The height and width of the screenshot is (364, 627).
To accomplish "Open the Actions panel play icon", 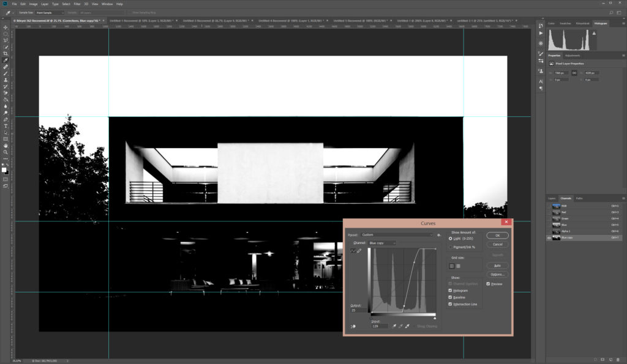I will click(x=541, y=33).
